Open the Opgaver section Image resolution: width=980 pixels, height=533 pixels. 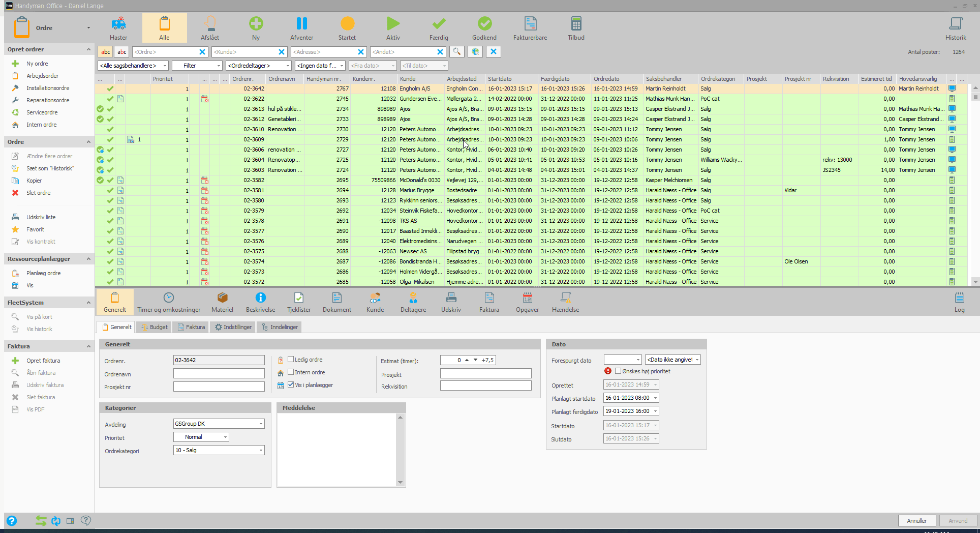[x=528, y=302]
